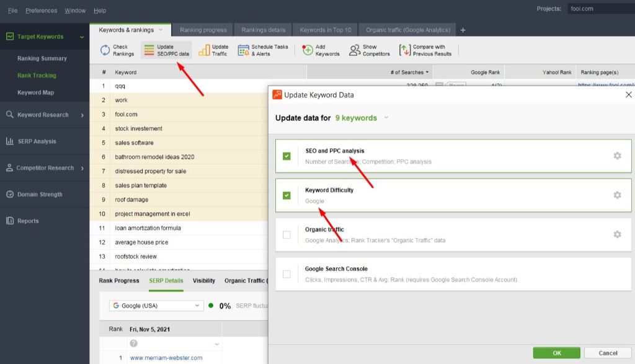
Task: Check the Google Search Console checkbox
Action: point(286,274)
